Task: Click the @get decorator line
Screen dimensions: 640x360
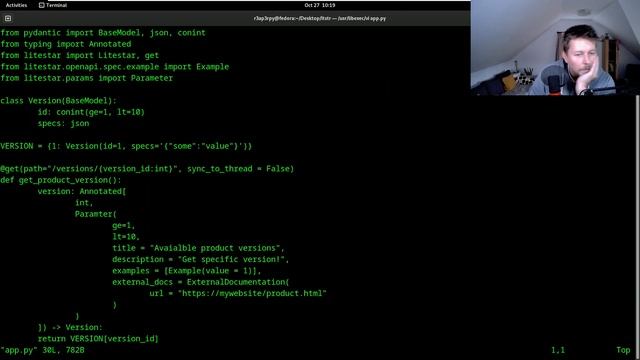Action: 147,169
